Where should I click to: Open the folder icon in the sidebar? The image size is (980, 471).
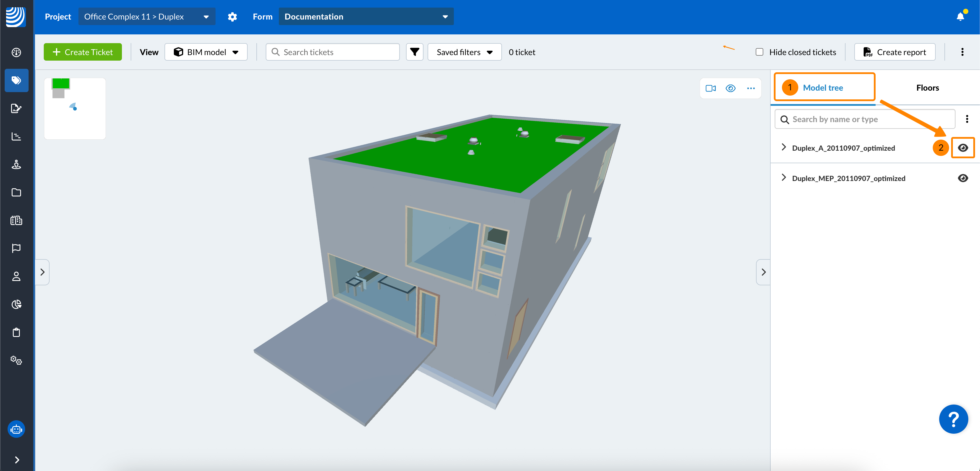16,192
